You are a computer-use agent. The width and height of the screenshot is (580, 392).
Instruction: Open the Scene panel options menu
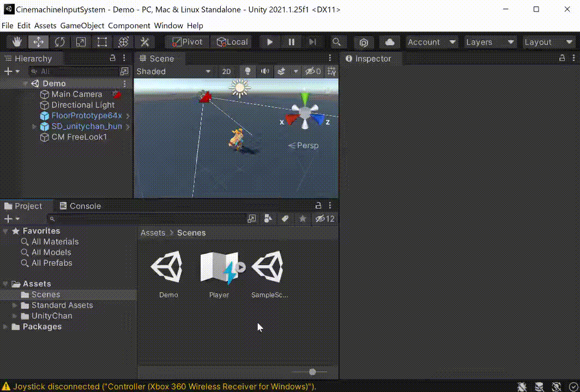coord(330,58)
